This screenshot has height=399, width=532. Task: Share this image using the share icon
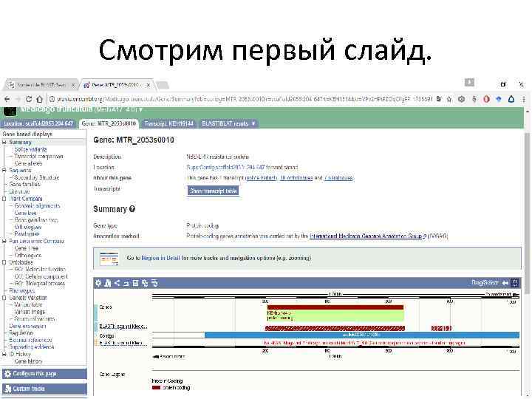(117, 283)
